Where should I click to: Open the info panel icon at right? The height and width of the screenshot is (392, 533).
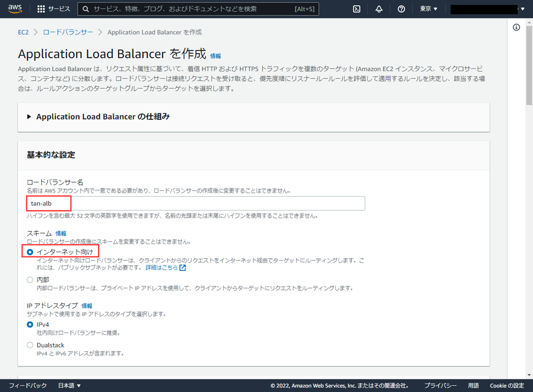(516, 27)
